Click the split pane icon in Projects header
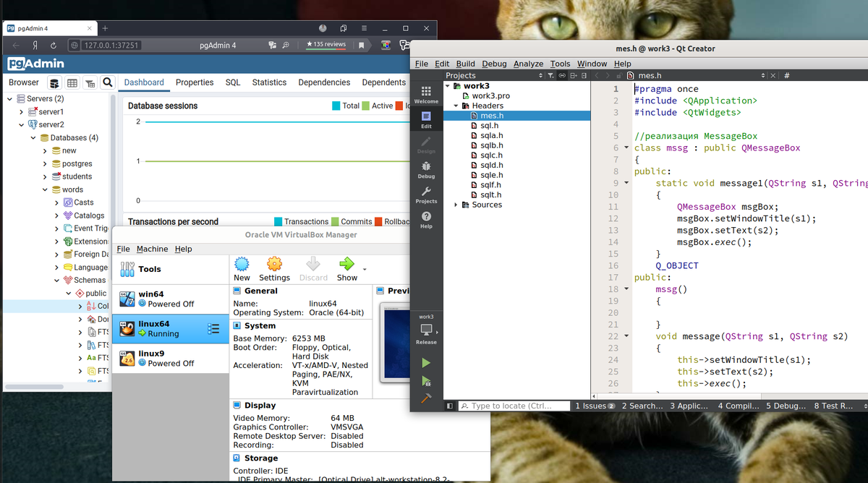868x483 pixels. pyautogui.click(x=574, y=75)
